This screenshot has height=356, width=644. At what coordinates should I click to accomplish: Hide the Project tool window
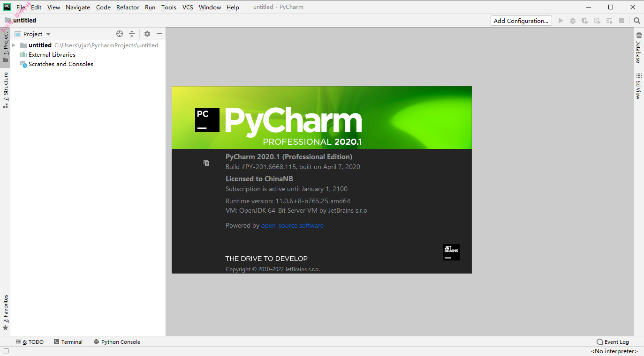pyautogui.click(x=159, y=34)
